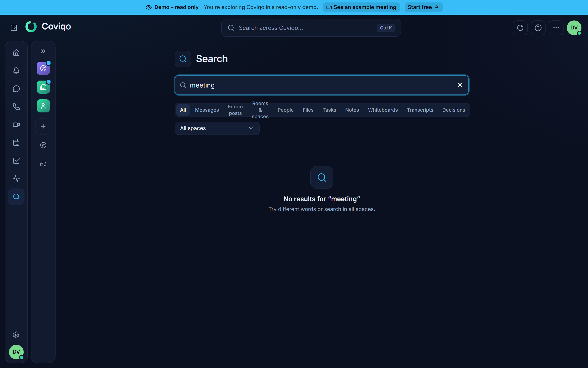The width and height of the screenshot is (588, 368).
Task: Focus the Search across Coviqo field
Action: (311, 28)
